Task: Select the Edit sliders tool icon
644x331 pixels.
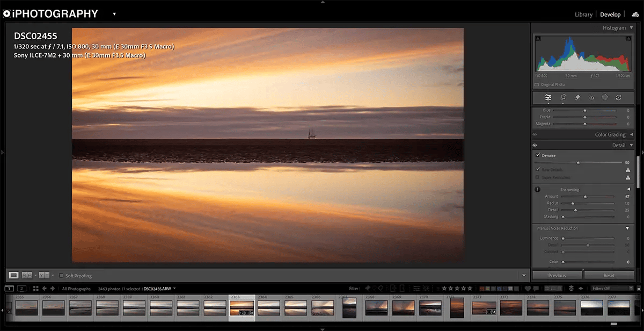Action: coord(548,97)
